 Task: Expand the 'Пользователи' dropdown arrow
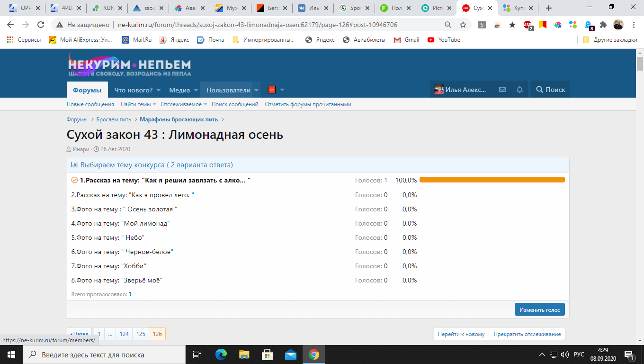(256, 90)
